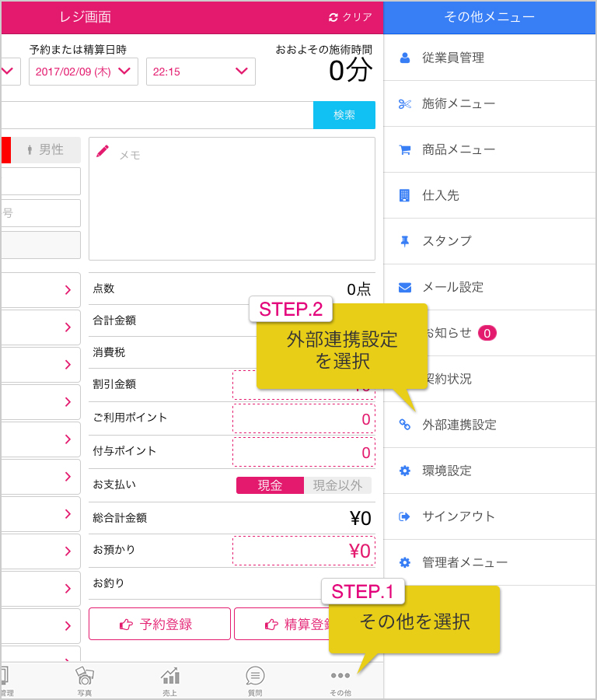Click the shopping cart icon for 商品メニュー
The image size is (597, 700).
(405, 150)
